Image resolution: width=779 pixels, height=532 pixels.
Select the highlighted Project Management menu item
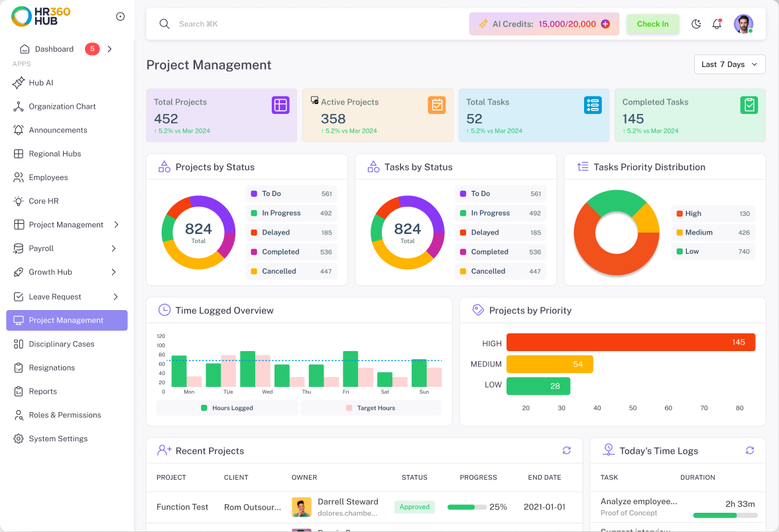click(66, 321)
